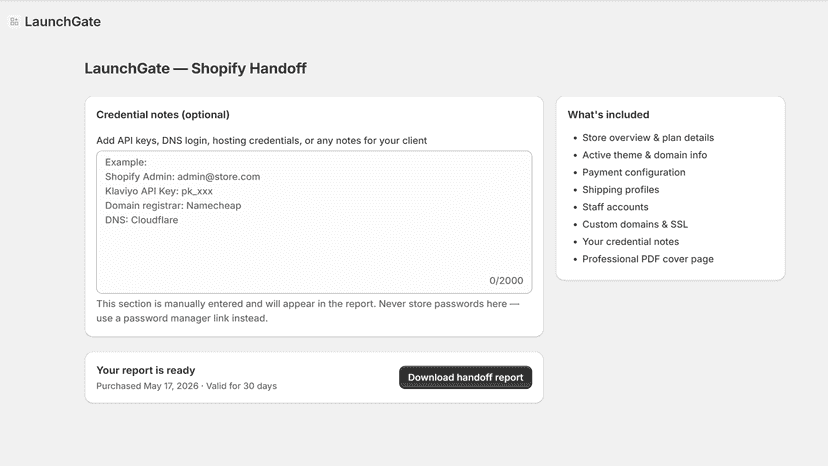Select the 'Custom domains & SSL' item
Viewport: 828px width, 466px height.
click(635, 225)
